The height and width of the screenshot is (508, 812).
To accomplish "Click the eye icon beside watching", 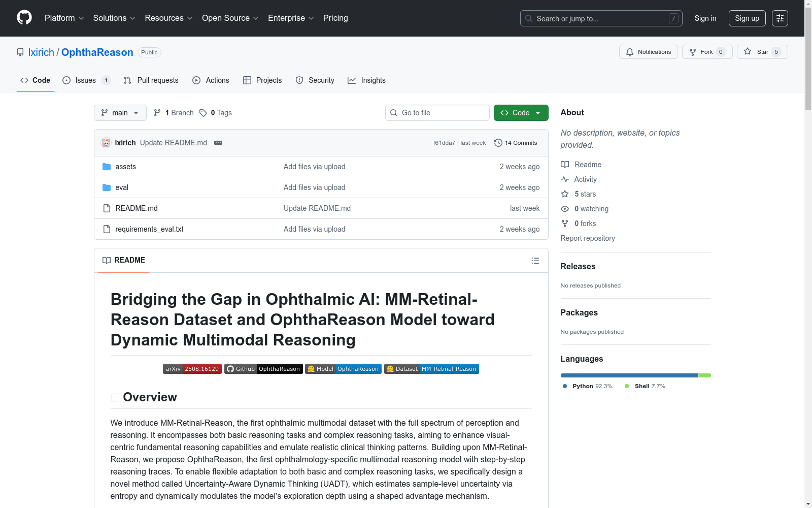I will tap(565, 209).
